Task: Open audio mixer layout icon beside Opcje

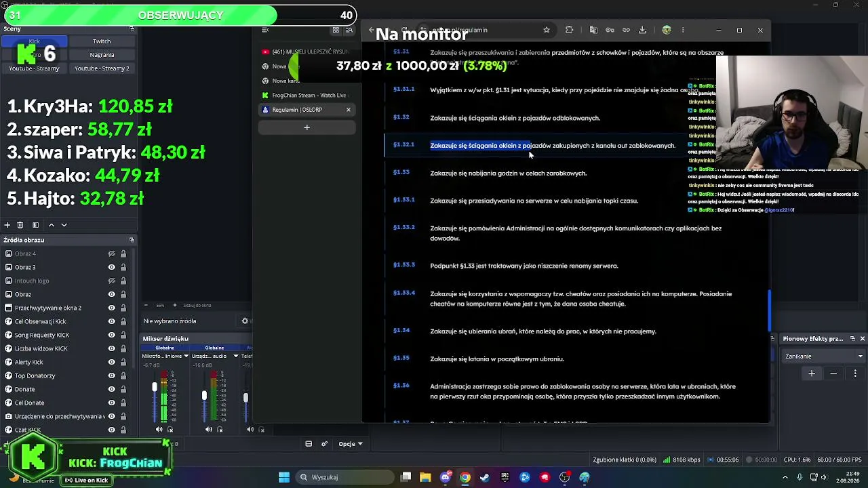Action: click(309, 444)
